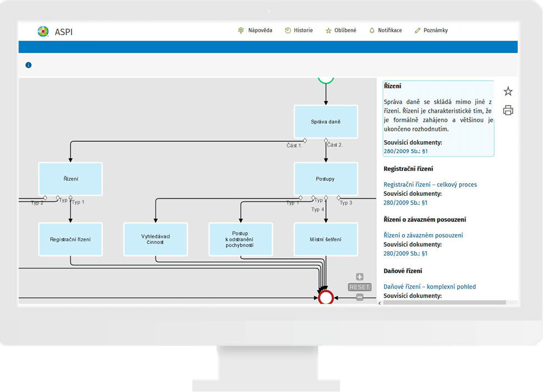Open Registrační řízení – celkový proces link
Viewport: 543px width, 392px height.
click(430, 185)
